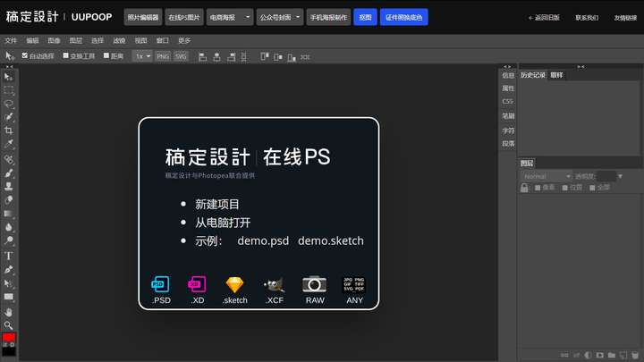The image size is (644, 362).
Task: Open the 文件 menu
Action: [x=11, y=40]
